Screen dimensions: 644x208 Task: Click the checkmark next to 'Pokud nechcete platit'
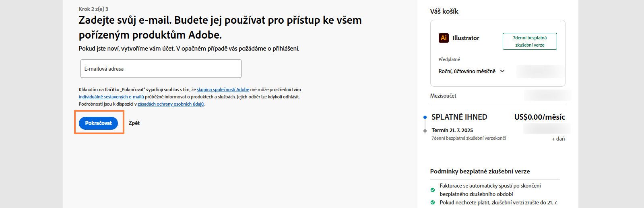point(433,202)
